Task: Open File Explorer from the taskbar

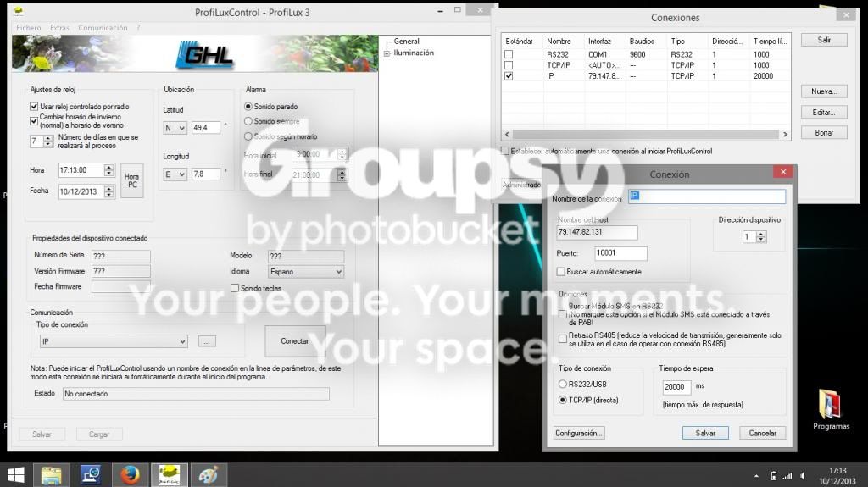Action: [x=51, y=475]
